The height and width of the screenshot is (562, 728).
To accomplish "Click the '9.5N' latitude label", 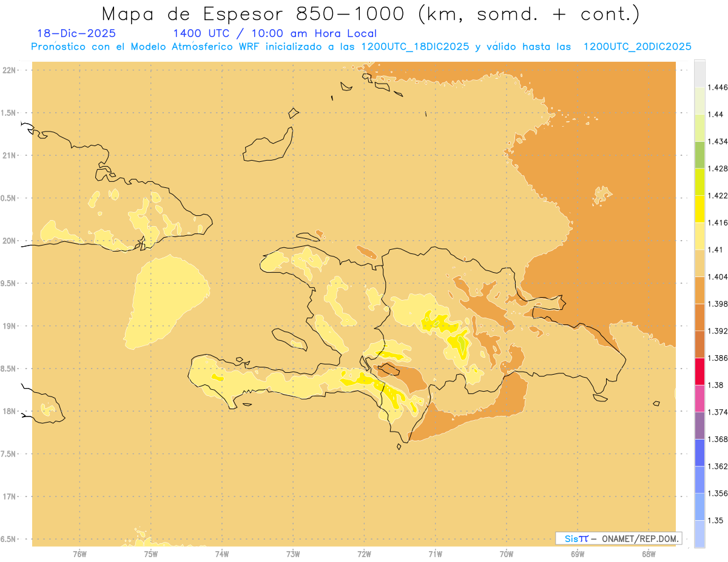I will 9,283.
